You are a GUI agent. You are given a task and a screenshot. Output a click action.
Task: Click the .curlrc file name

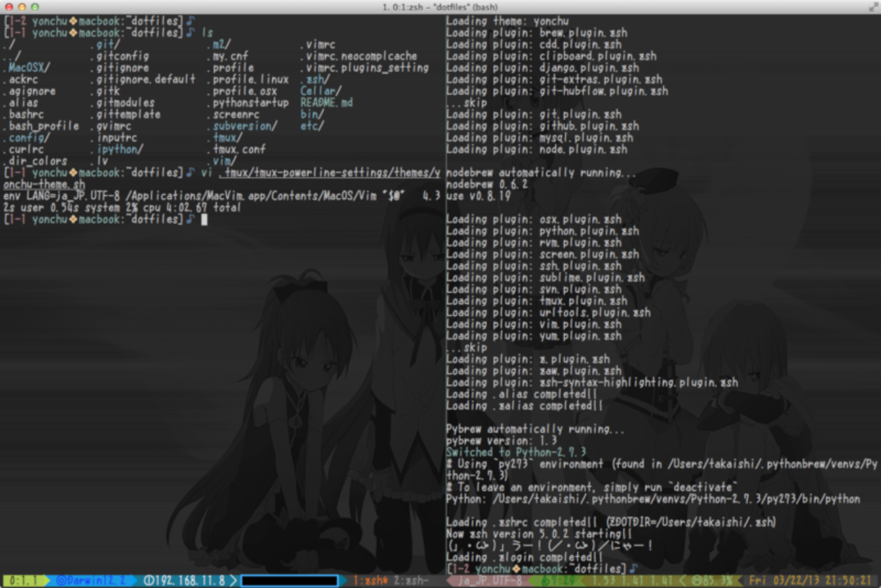click(x=24, y=150)
